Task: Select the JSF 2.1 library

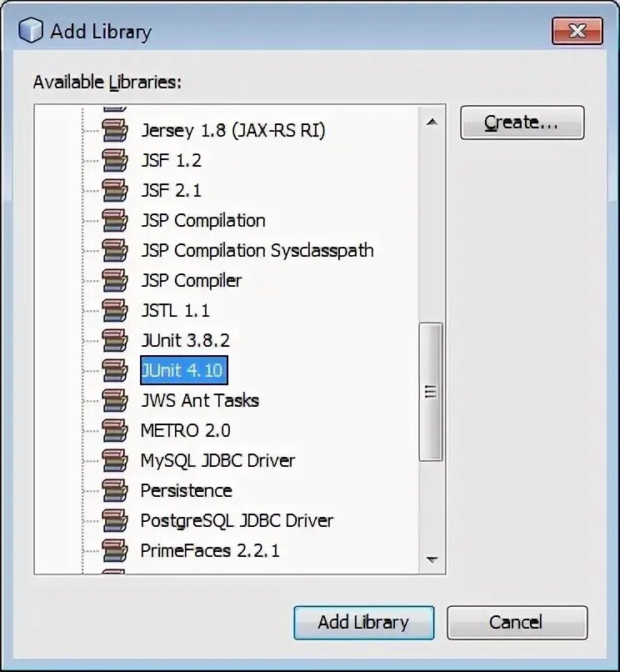Action: 171,190
